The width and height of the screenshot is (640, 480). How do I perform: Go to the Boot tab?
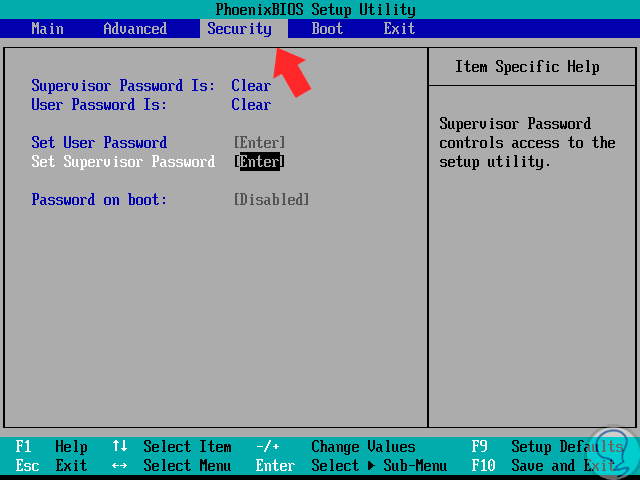327,29
